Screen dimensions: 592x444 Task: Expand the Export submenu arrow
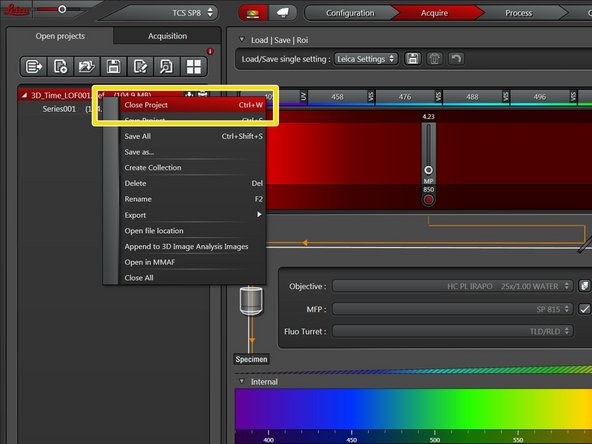click(x=259, y=214)
